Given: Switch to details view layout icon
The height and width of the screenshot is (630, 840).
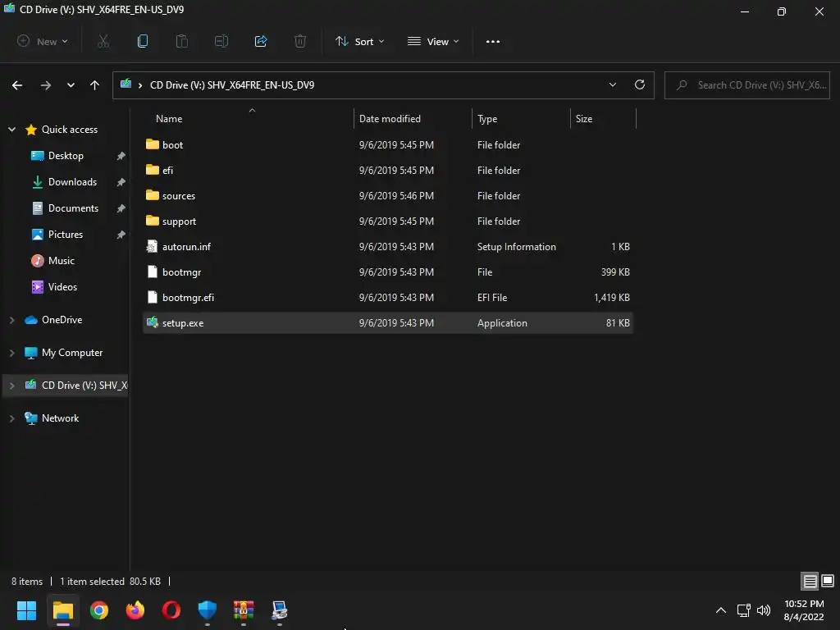Looking at the screenshot, I should point(810,581).
